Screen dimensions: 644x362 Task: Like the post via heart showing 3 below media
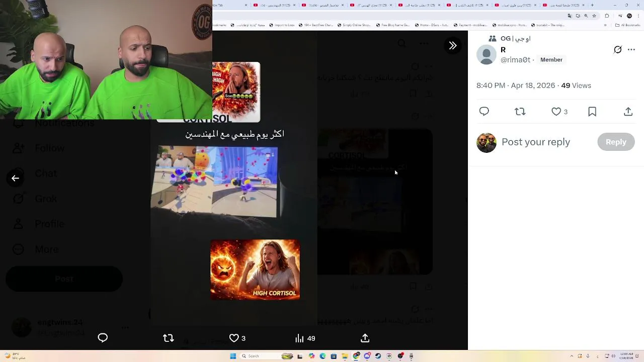237,338
